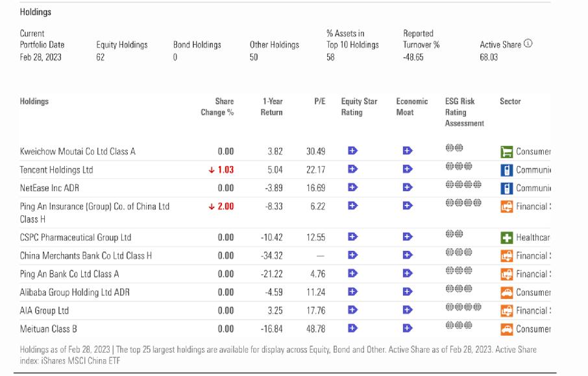588x376 pixels.
Task: Click the Communication sector icon for Tencent
Action: tap(506, 170)
